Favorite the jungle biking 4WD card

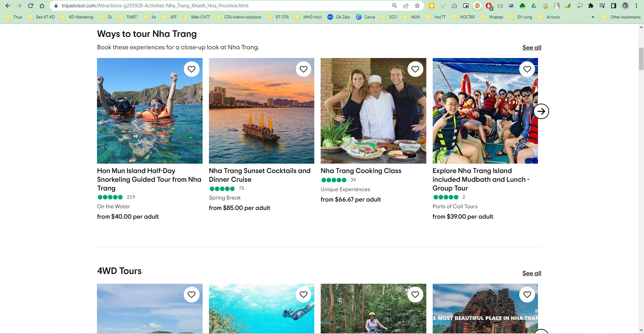click(x=415, y=294)
